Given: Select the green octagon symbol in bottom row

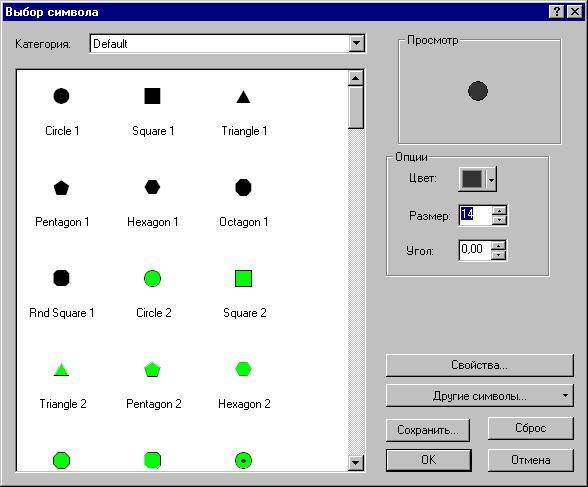Looking at the screenshot, I should tap(61, 460).
